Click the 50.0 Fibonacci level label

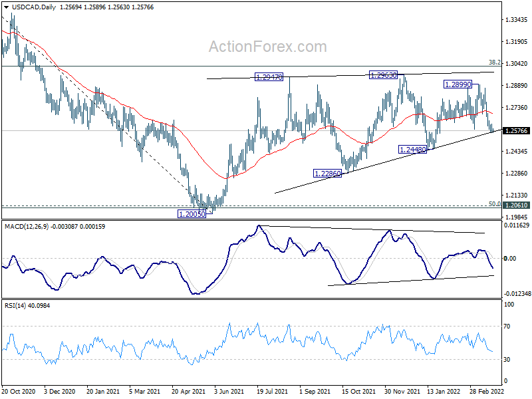[x=494, y=204]
